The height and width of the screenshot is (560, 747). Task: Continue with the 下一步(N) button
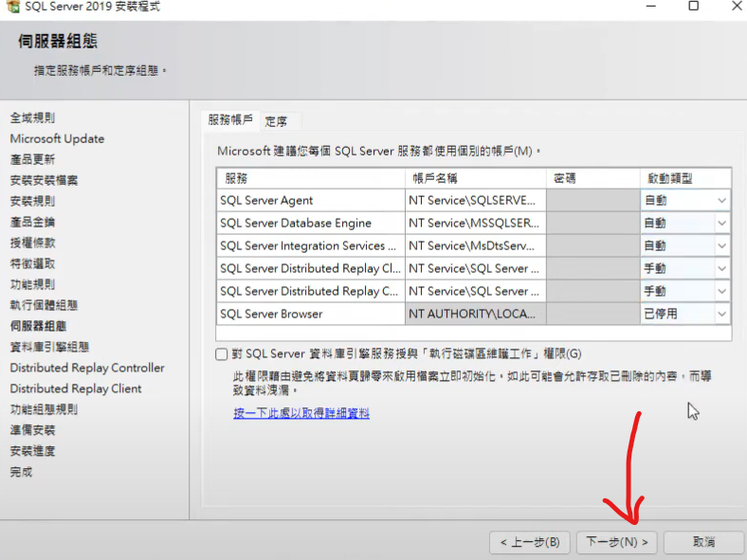click(617, 542)
